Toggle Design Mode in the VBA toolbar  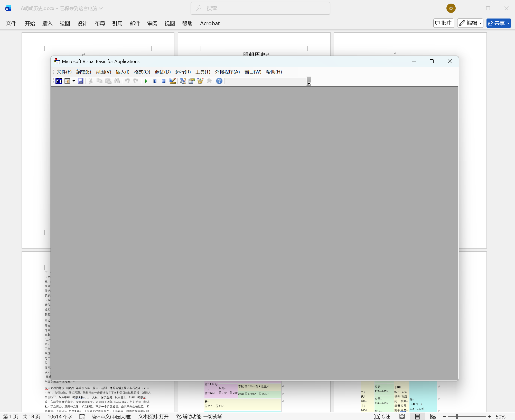(x=173, y=81)
